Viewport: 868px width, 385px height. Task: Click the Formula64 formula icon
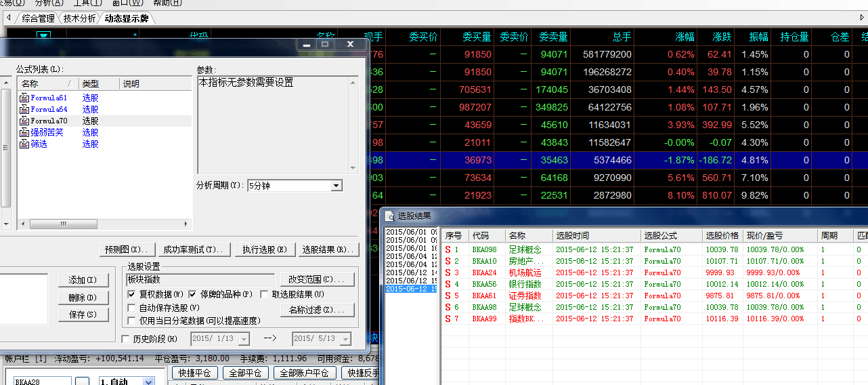pos(24,110)
